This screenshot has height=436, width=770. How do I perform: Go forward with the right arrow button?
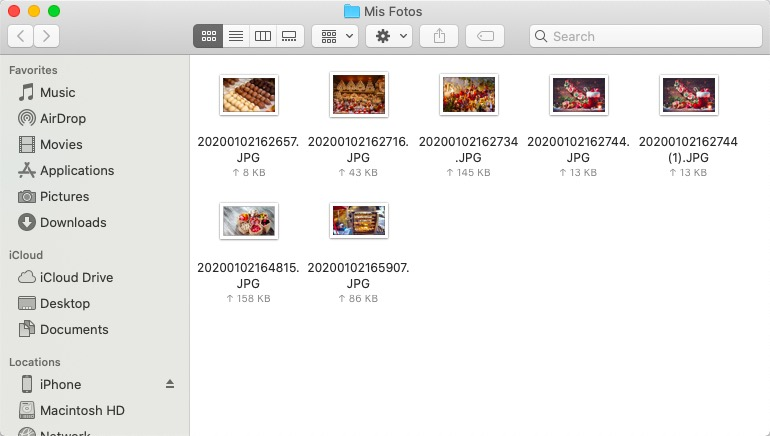point(46,36)
